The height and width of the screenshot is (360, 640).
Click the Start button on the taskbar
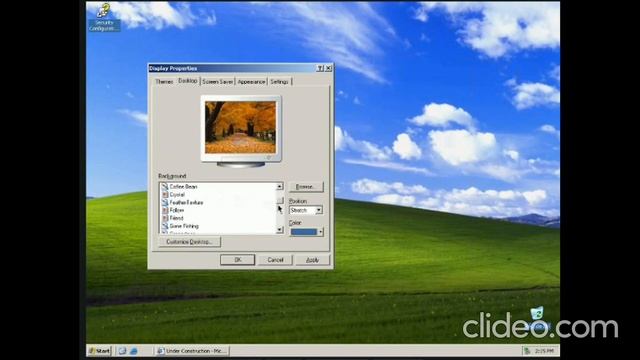(x=99, y=351)
